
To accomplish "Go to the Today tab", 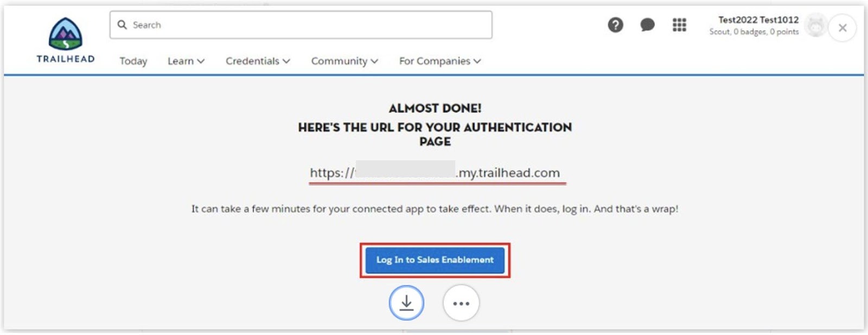I will pyautogui.click(x=133, y=61).
